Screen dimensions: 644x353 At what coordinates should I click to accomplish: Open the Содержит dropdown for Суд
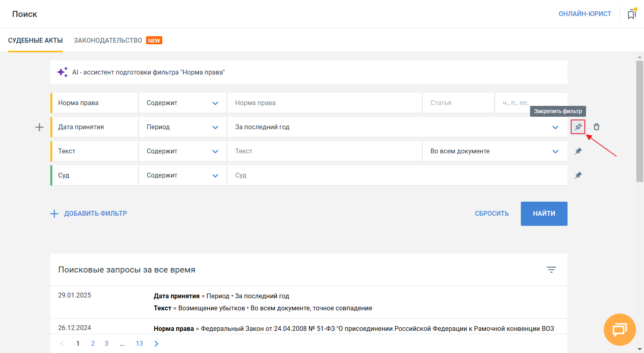pos(183,175)
